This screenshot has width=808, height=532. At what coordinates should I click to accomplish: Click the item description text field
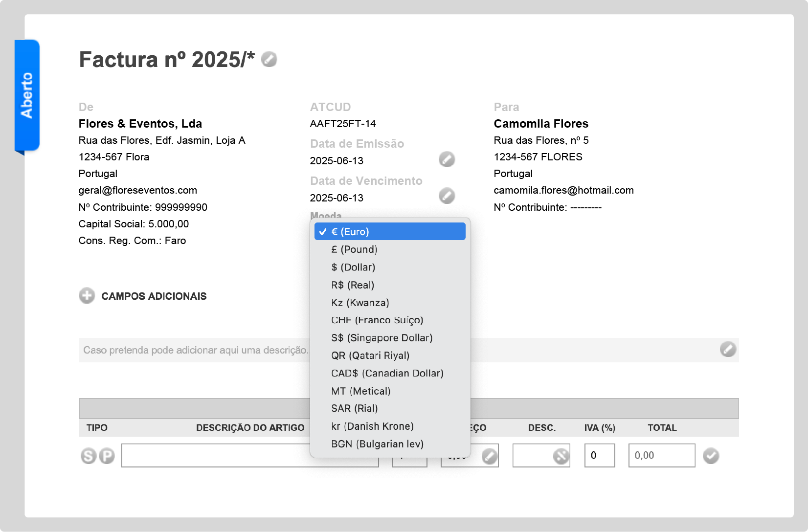[x=215, y=456]
